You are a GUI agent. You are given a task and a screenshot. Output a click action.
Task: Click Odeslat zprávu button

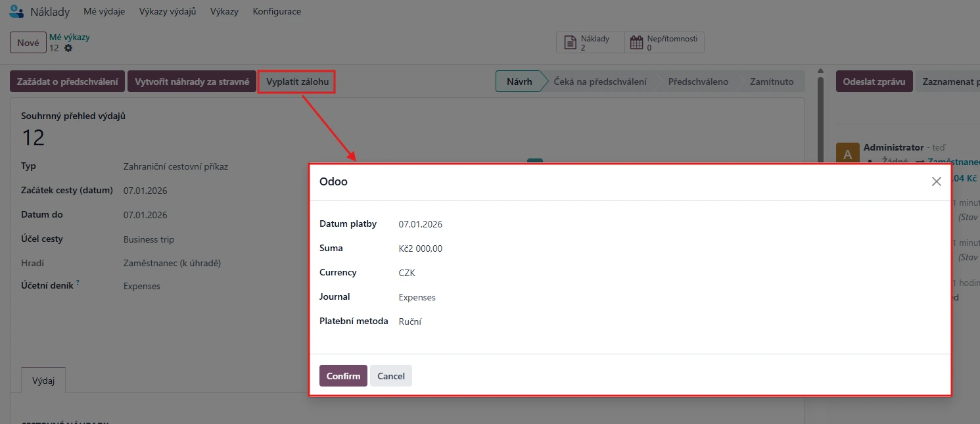pos(874,82)
